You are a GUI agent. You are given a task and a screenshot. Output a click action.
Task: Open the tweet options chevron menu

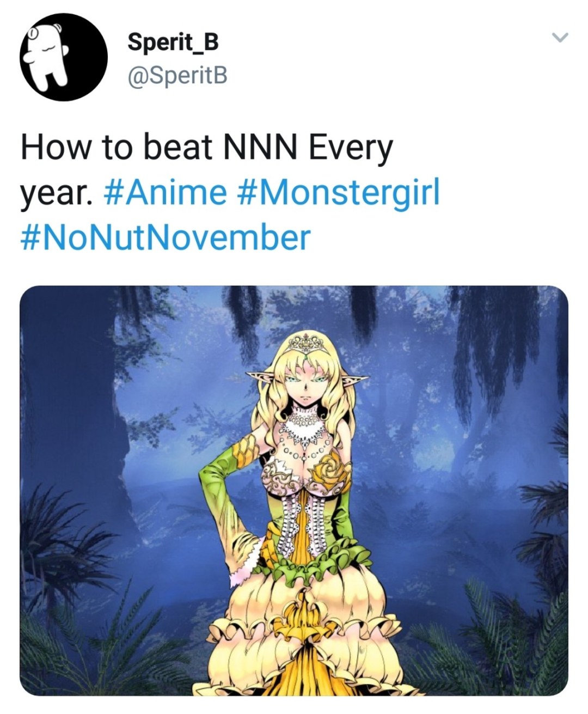pyautogui.click(x=560, y=38)
